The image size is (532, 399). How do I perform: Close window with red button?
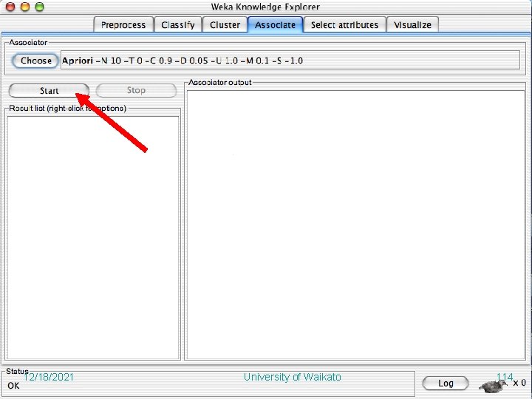click(x=10, y=7)
